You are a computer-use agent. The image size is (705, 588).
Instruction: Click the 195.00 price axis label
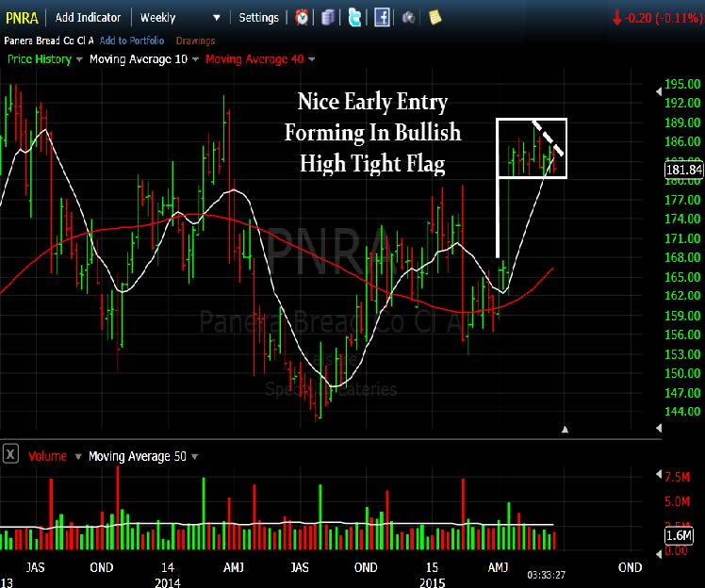[x=682, y=85]
